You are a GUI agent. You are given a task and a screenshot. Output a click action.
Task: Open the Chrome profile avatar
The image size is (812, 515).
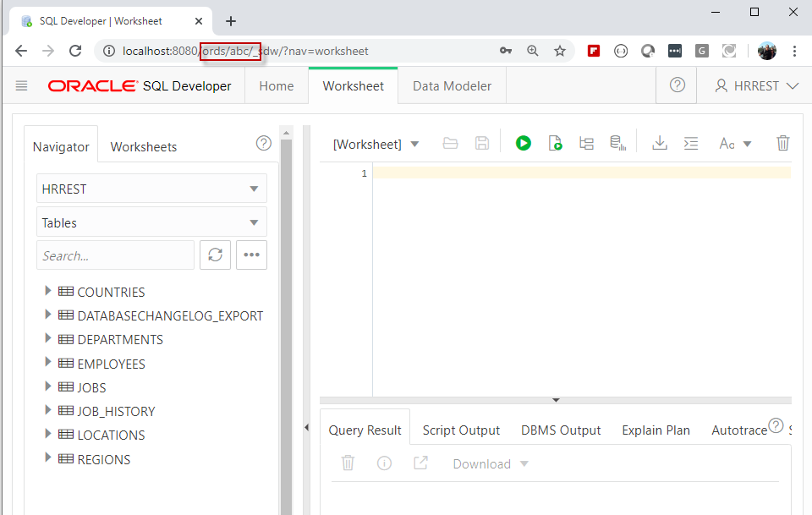[x=767, y=51]
